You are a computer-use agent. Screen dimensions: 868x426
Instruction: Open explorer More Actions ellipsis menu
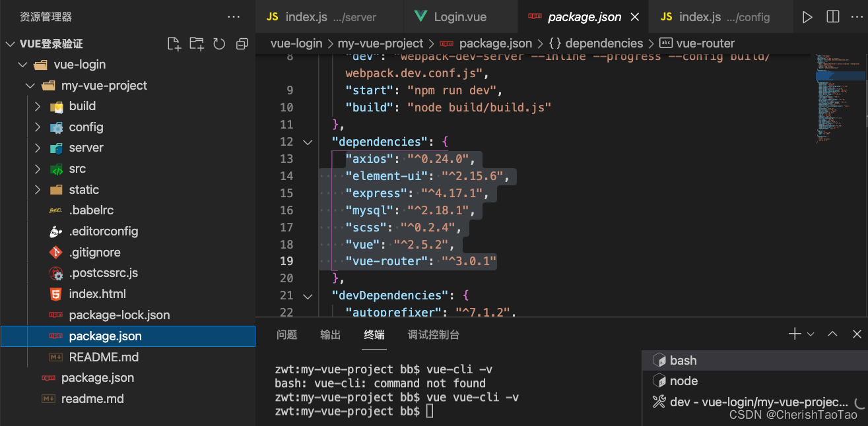(233, 17)
